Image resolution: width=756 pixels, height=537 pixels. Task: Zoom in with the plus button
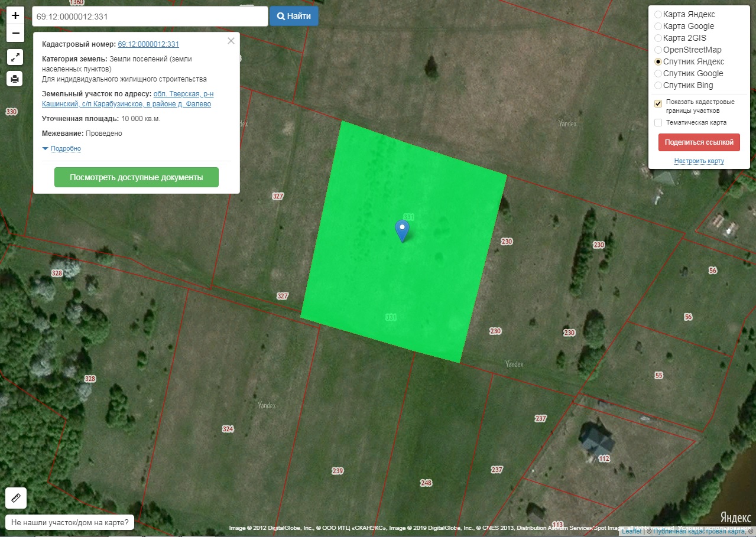(x=15, y=15)
